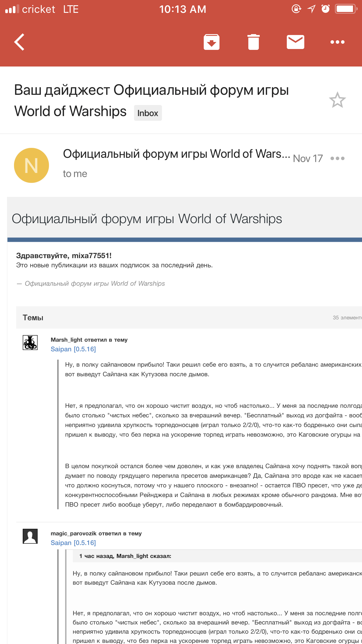
Task: Star the World of Warships digest email
Action: pyautogui.click(x=338, y=100)
